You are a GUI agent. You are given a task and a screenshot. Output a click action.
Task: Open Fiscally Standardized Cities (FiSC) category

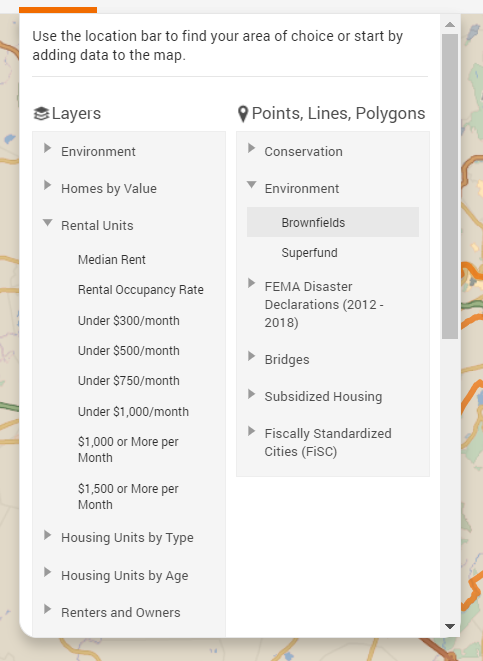[x=328, y=442]
